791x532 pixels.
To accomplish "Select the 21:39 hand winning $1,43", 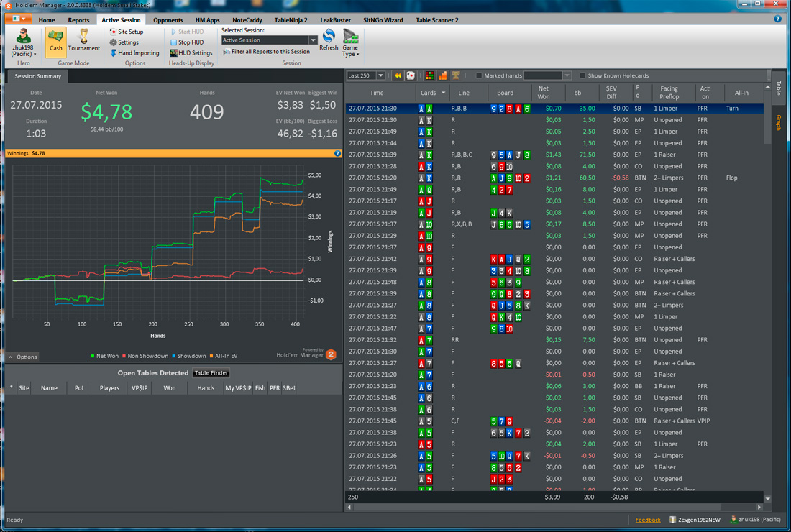I will coord(554,155).
